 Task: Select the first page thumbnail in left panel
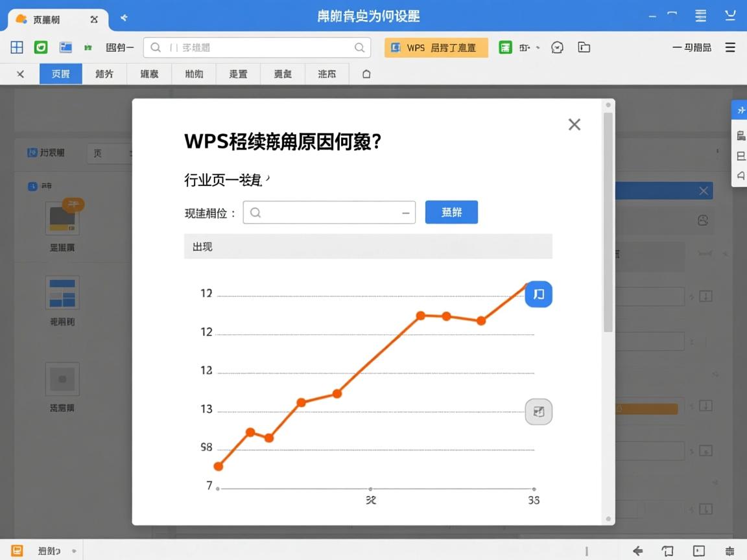click(x=62, y=218)
